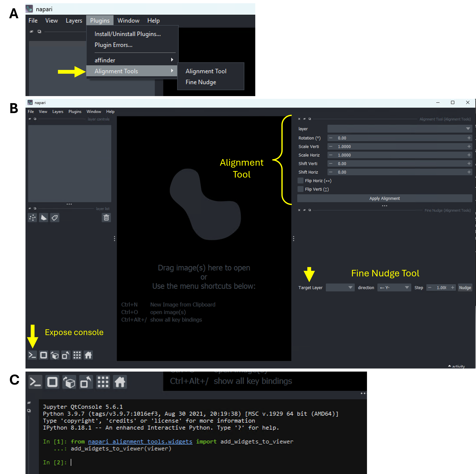Click the roll dimensions cube icon in panel B

(55, 355)
